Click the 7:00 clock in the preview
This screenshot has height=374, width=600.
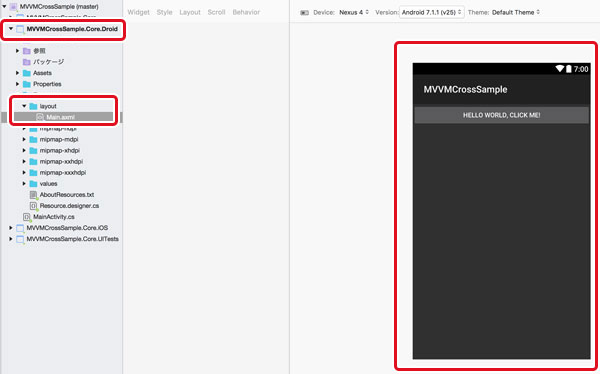tap(581, 69)
